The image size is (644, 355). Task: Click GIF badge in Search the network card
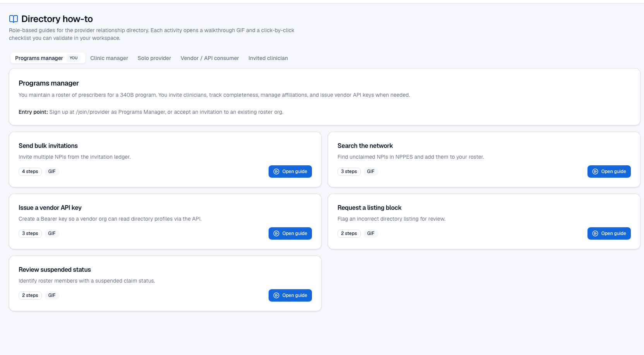click(x=371, y=171)
